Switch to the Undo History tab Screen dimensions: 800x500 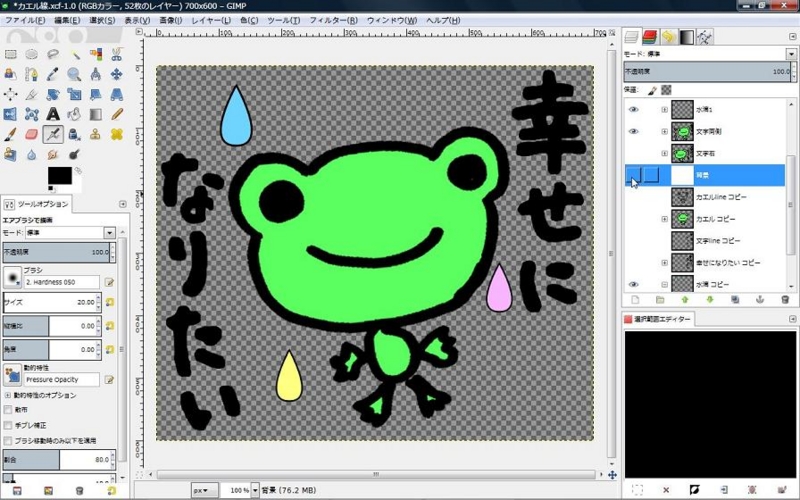(x=668, y=37)
